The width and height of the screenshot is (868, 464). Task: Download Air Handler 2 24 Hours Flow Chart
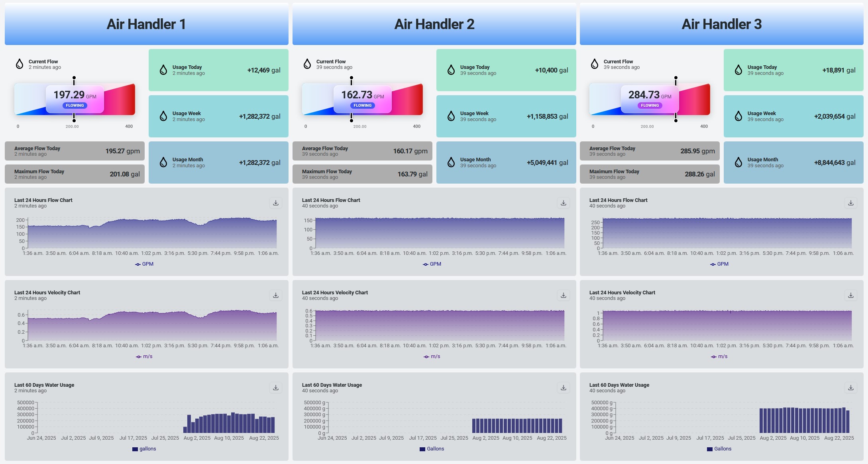(x=564, y=203)
